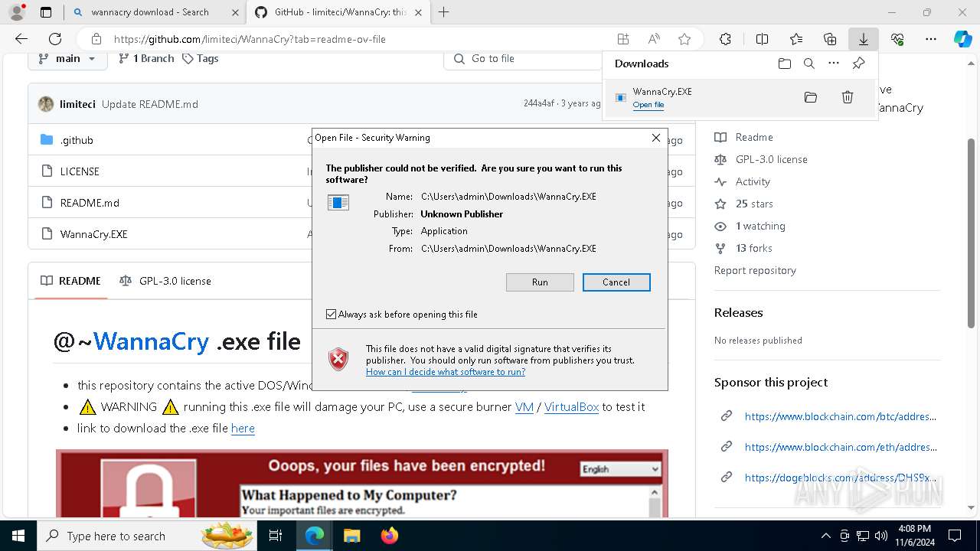
Task: Click How can I decide what software to run
Action: pyautogui.click(x=446, y=372)
